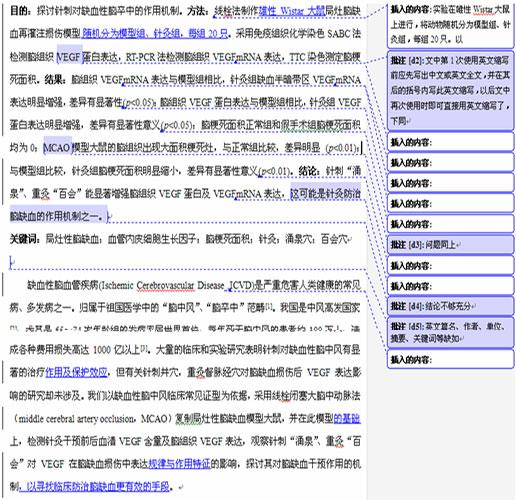This screenshot has width=516, height=500.
Task: Click the insertion balloon mentioning Wistar大鼠
Action: [450, 25]
